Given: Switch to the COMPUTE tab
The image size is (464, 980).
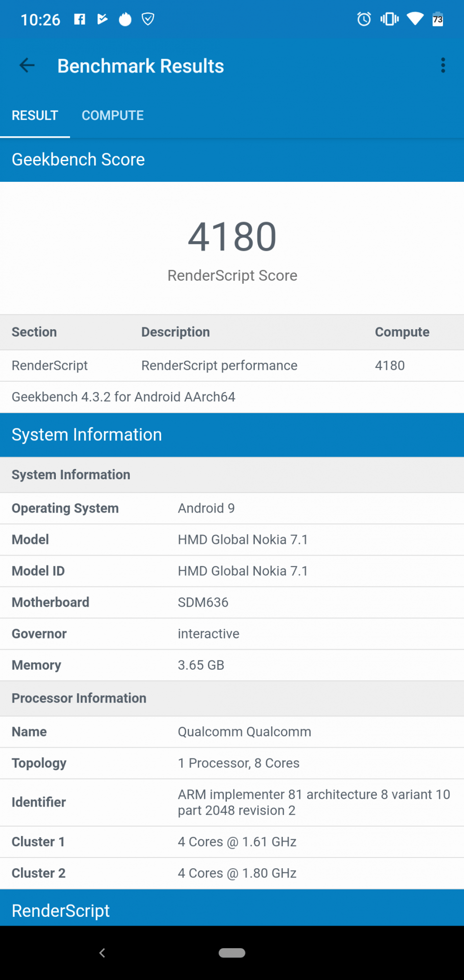Looking at the screenshot, I should (x=113, y=116).
